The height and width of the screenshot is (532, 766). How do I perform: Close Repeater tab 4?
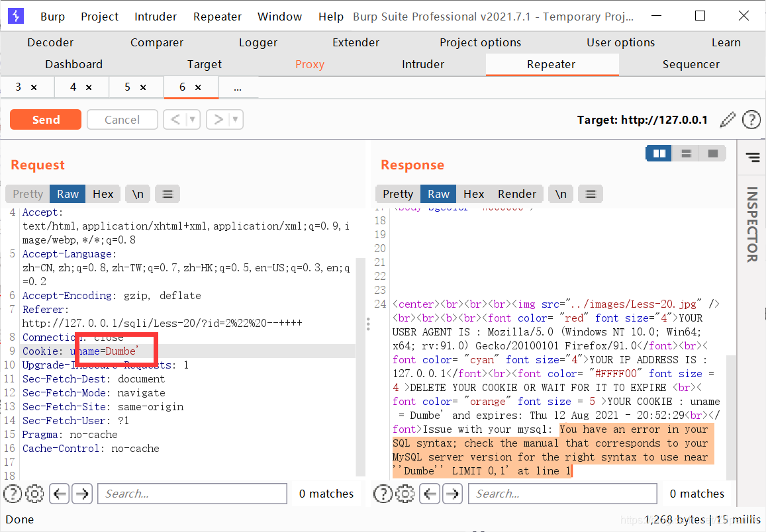point(89,87)
